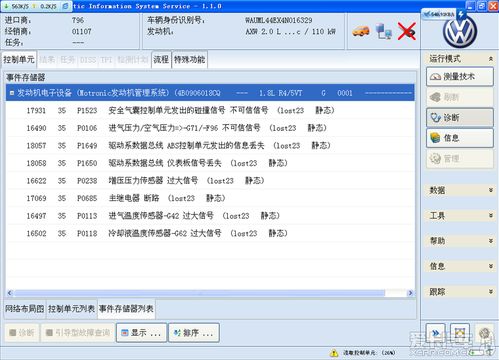Click the 显示 ... button

click(141, 333)
